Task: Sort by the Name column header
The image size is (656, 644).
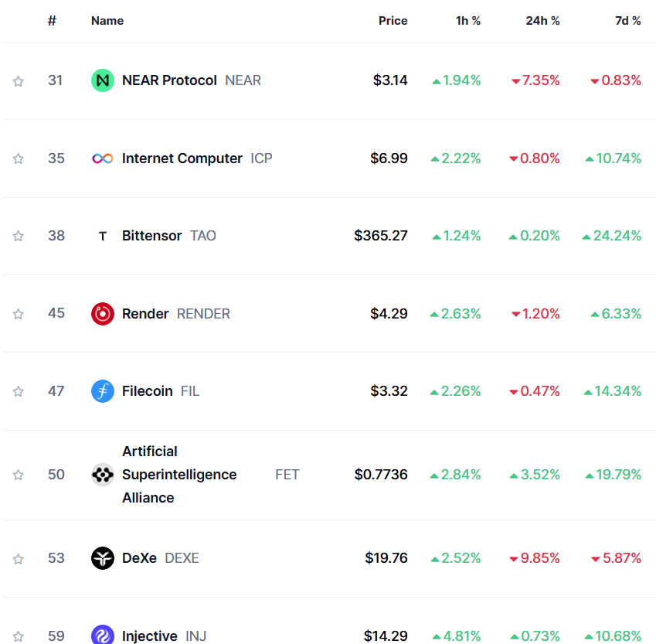Action: click(x=107, y=21)
